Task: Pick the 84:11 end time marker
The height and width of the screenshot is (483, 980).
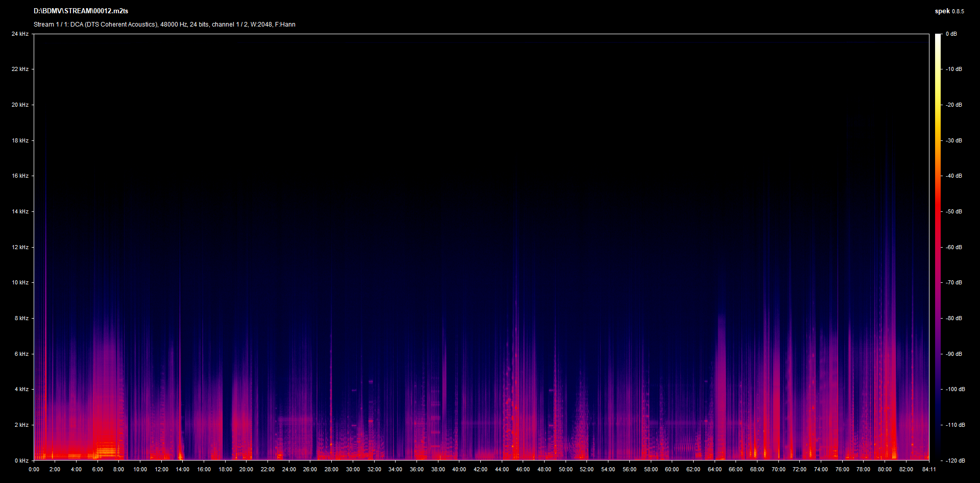Action: pyautogui.click(x=929, y=469)
